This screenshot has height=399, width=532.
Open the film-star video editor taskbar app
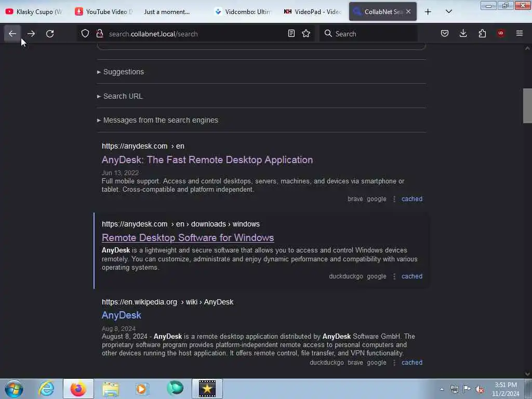[207, 389]
